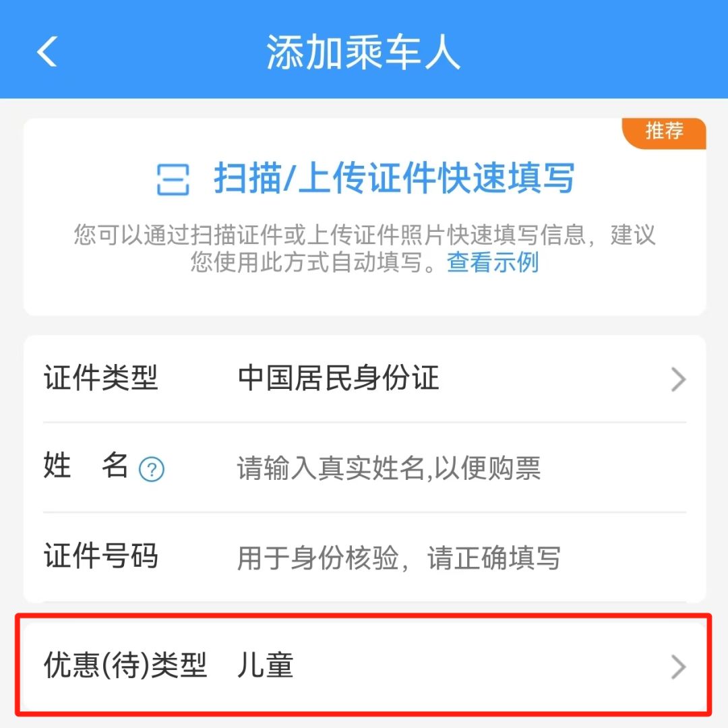Expand the 证件类型 chevron arrow
This screenshot has width=728, height=728.
(x=678, y=380)
